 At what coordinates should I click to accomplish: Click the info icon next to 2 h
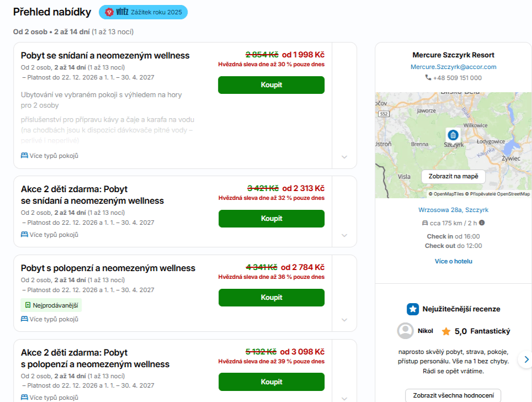[x=482, y=223]
